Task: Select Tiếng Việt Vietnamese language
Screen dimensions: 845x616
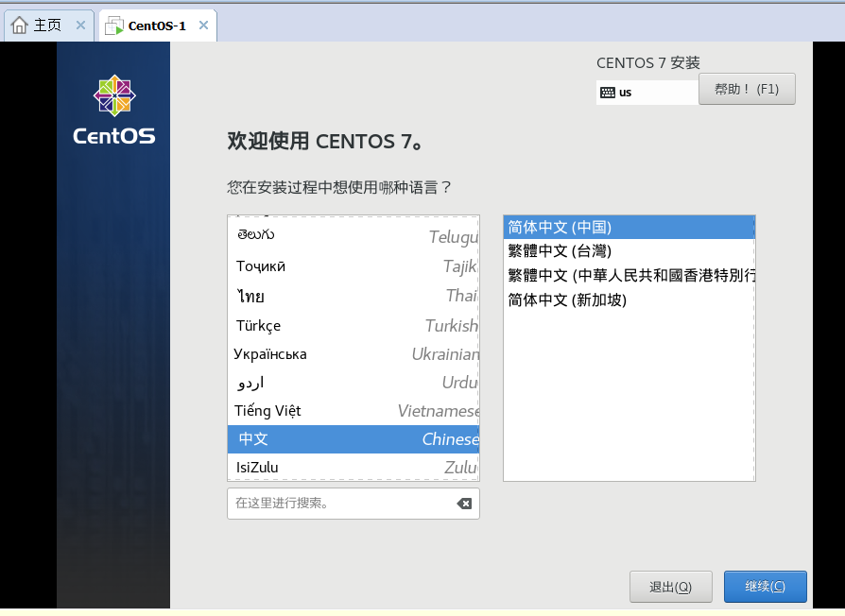Action: point(353,411)
